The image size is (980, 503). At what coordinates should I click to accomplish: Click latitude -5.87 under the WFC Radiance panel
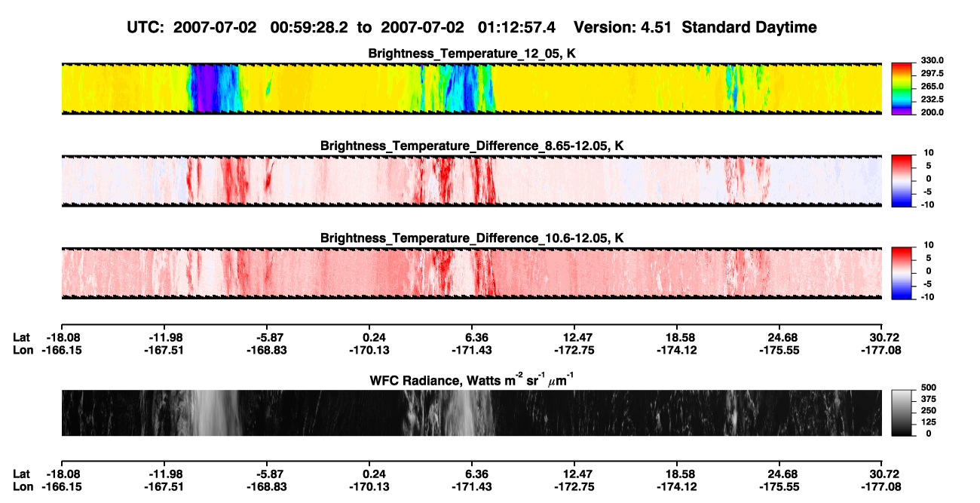[267, 474]
